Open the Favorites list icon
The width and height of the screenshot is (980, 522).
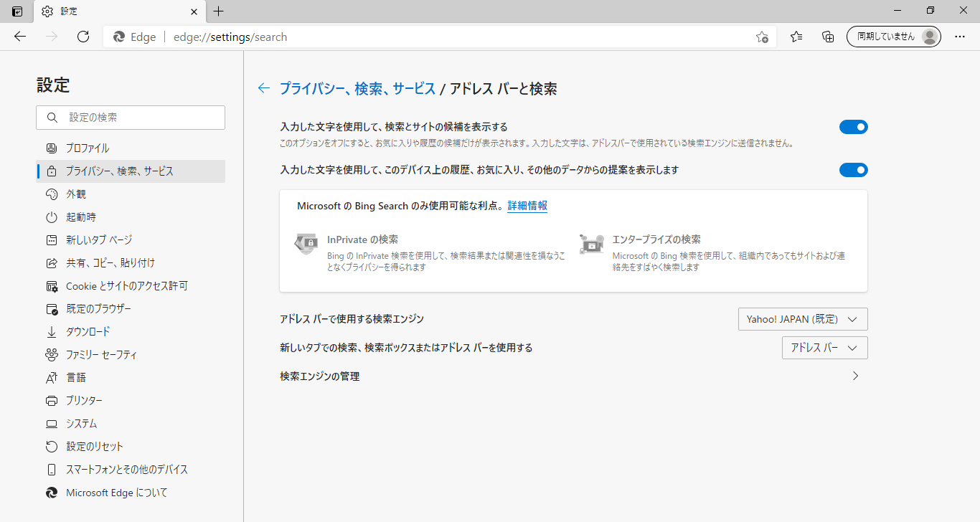coord(796,37)
